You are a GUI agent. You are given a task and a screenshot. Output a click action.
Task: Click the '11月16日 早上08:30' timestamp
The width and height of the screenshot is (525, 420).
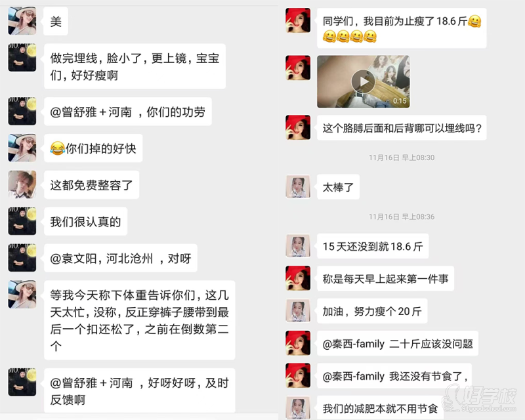(x=402, y=157)
